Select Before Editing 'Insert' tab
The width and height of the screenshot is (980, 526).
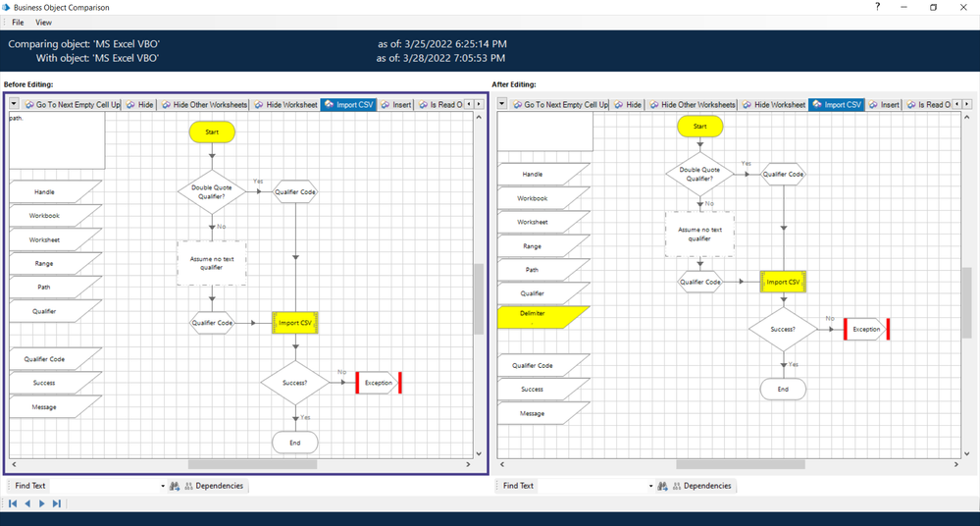click(395, 104)
